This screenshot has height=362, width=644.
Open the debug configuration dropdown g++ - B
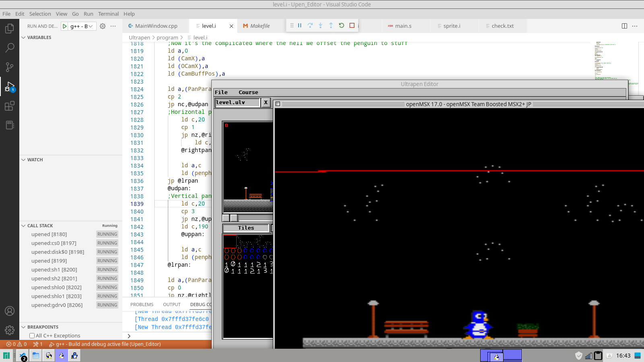tap(82, 26)
